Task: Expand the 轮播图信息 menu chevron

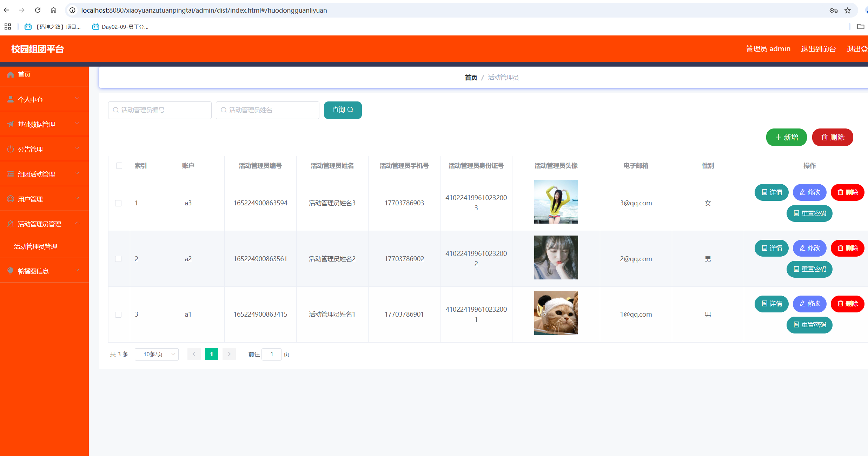Action: coord(77,270)
